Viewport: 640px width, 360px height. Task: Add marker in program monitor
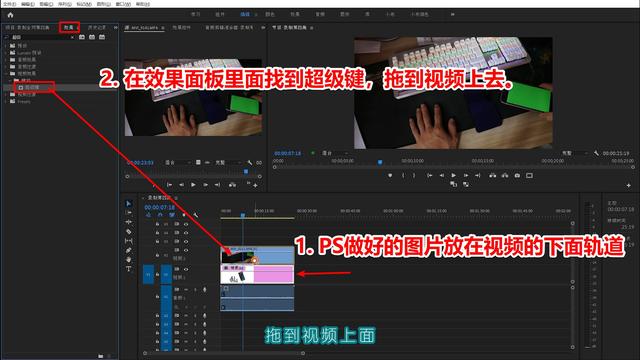(390, 175)
